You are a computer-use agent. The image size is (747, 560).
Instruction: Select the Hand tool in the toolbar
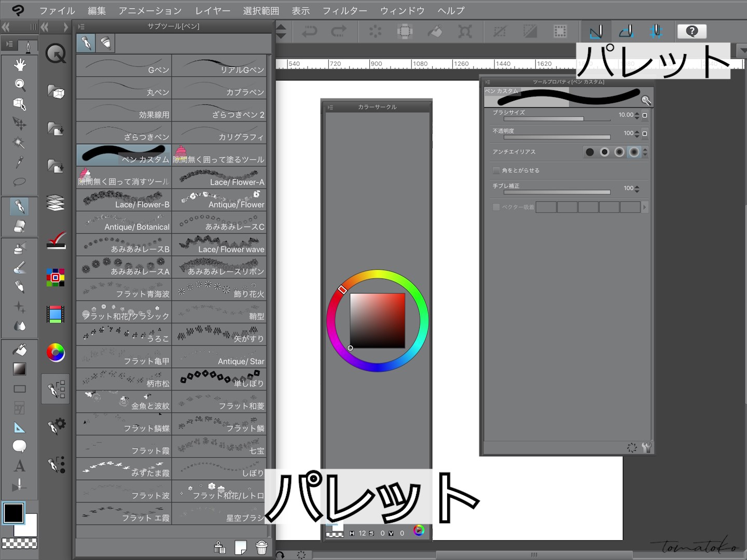pos(20,63)
